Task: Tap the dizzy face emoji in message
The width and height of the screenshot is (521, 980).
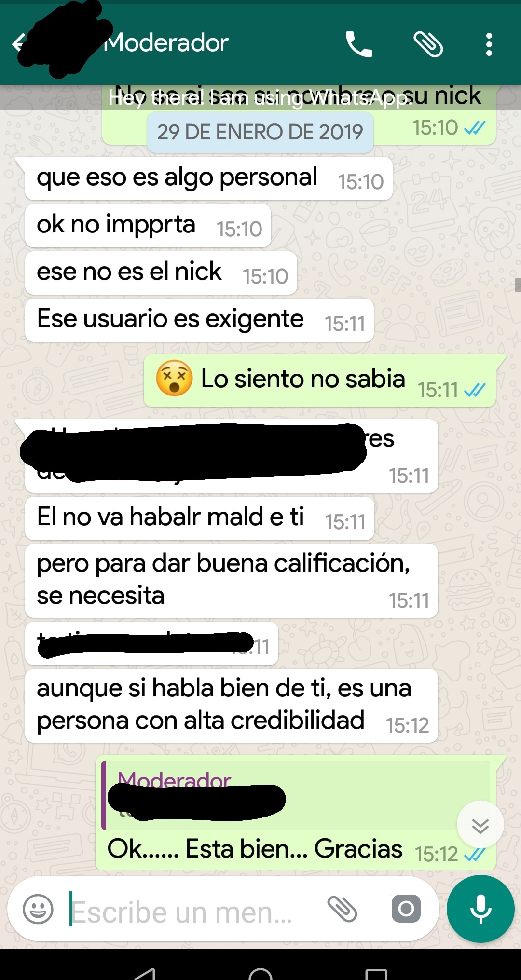Action: pos(174,378)
